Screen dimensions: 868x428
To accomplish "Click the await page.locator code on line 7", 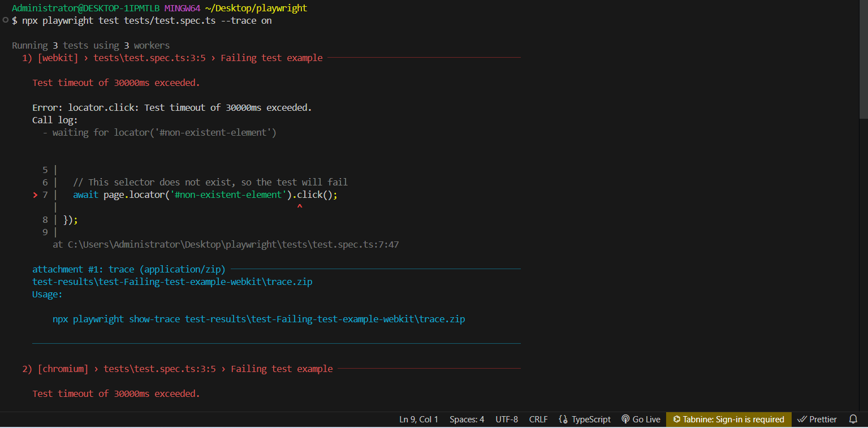I will [205, 194].
